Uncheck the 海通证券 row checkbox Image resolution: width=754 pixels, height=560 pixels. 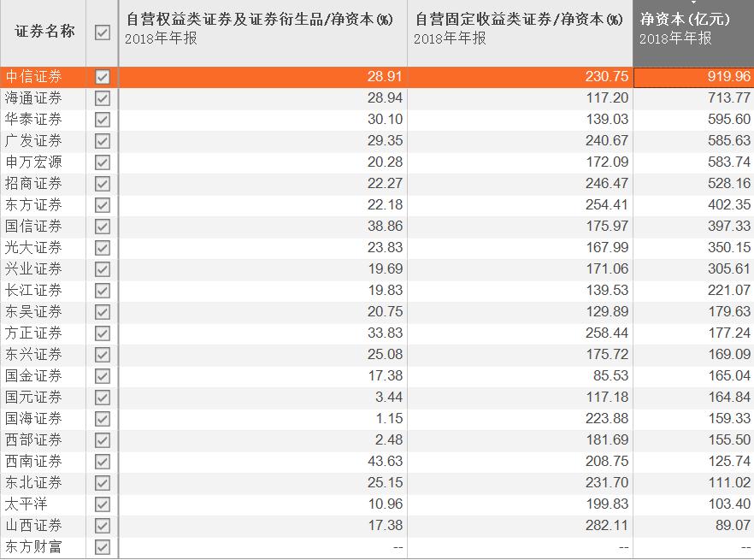pos(102,97)
